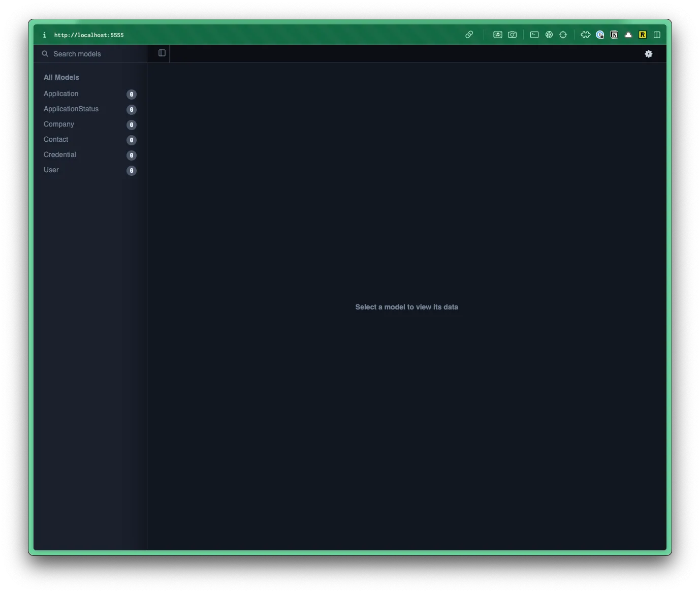The image size is (700, 593).
Task: Select the Application model
Action: click(x=61, y=93)
